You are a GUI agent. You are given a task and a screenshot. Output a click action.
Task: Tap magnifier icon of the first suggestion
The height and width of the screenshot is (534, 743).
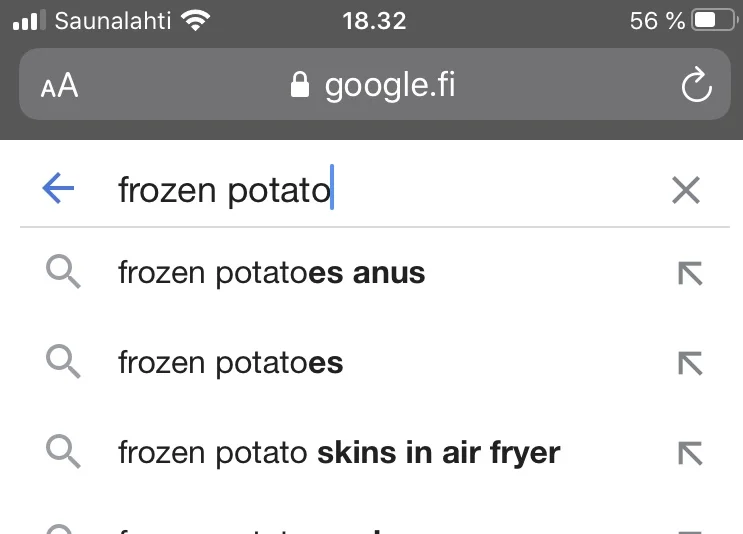[64, 272]
